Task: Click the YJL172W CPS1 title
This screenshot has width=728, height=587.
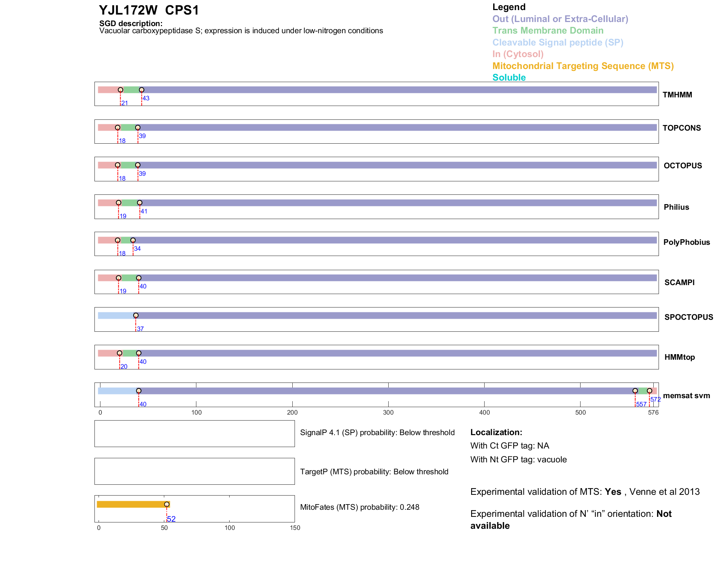Action: click(149, 10)
